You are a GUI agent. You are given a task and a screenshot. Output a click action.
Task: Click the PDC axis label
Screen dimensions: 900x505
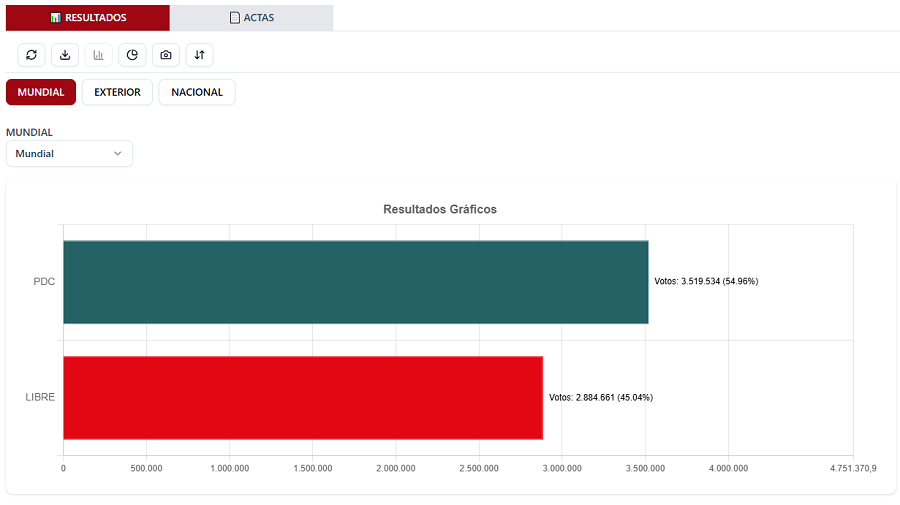point(44,282)
